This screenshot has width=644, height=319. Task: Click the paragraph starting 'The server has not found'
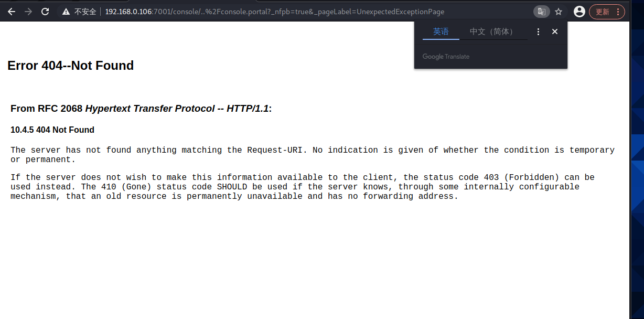point(313,155)
